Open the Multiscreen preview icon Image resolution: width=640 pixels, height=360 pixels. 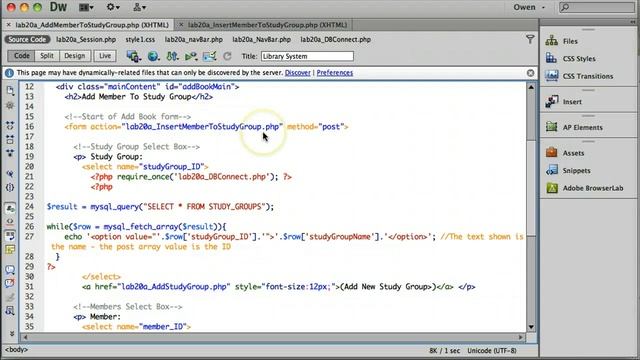tap(133, 56)
